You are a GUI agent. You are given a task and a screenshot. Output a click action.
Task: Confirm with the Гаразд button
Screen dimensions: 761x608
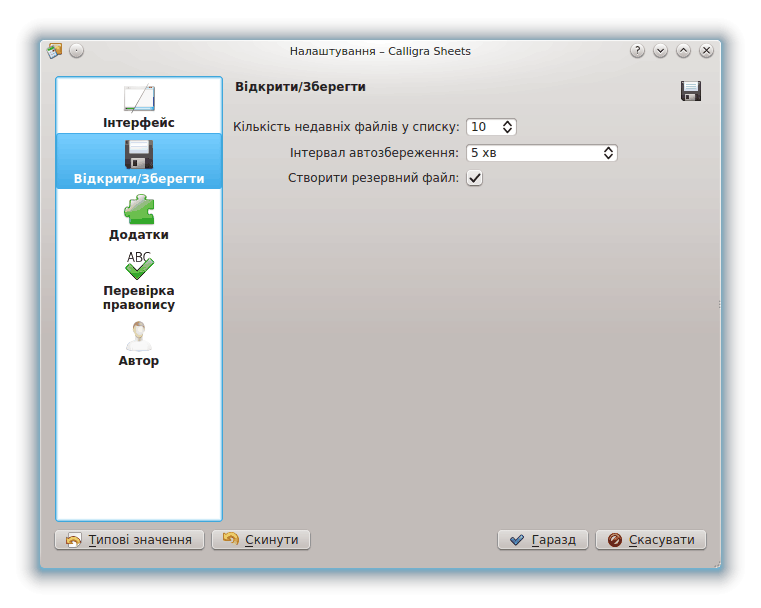click(542, 540)
